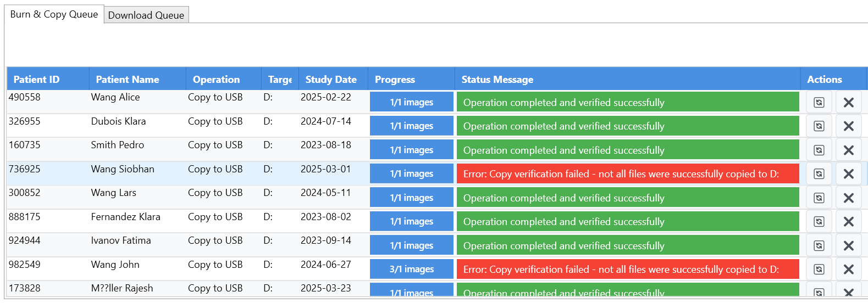Click the patient name Ivanov Fatima
868x303 pixels.
click(121, 240)
